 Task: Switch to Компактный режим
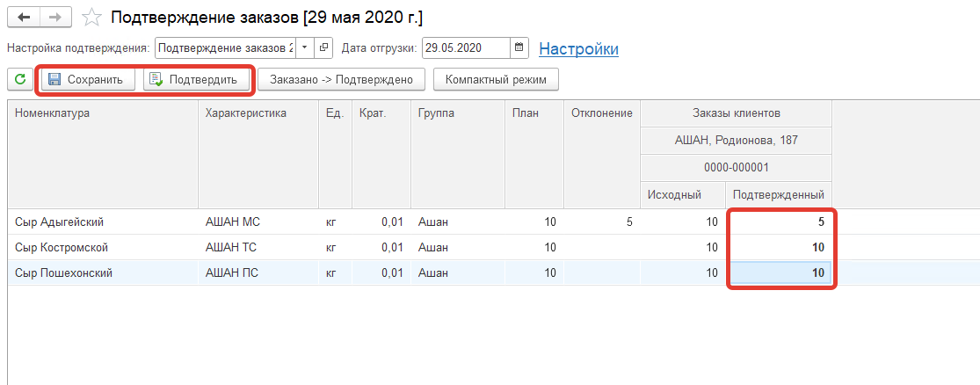pos(496,80)
